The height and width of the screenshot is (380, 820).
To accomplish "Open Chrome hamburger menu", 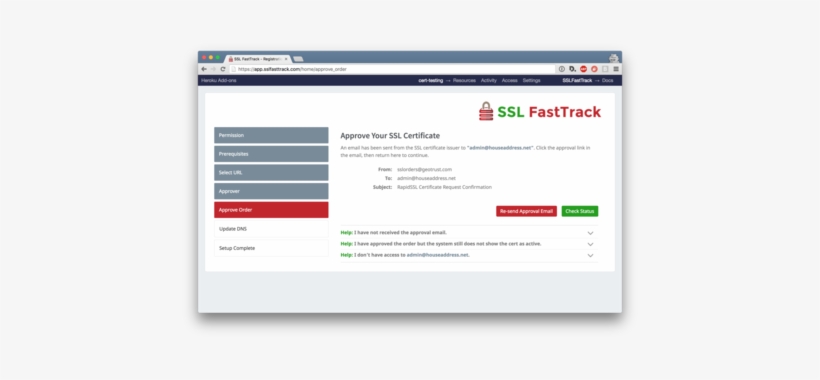I will tap(616, 69).
